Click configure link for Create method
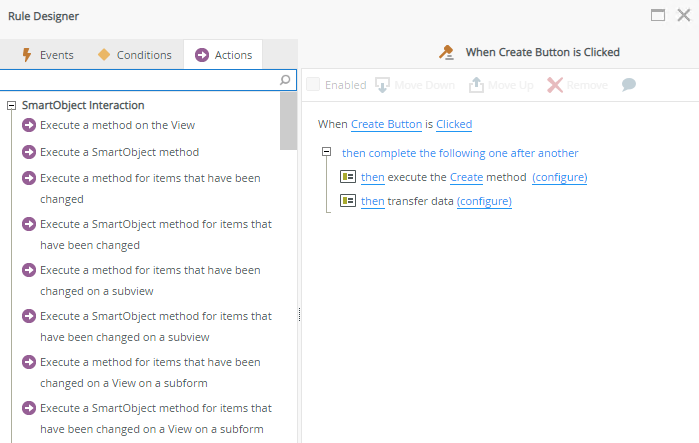 (x=559, y=177)
